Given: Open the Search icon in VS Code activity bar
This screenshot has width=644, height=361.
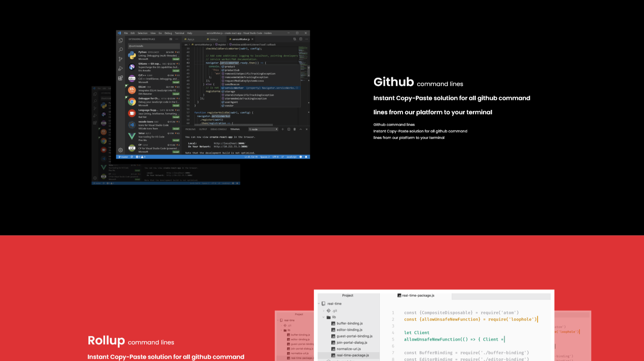Looking at the screenshot, I should [121, 50].
